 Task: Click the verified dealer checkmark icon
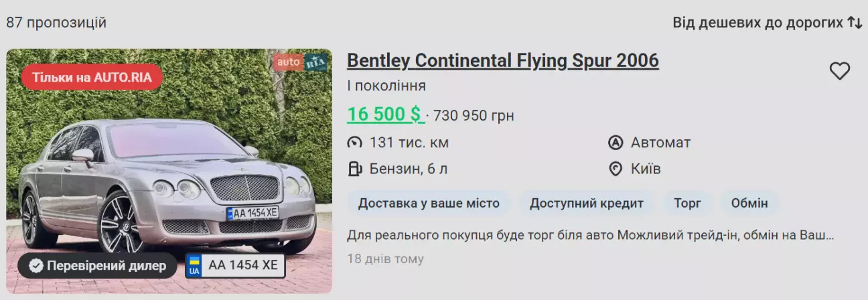coord(36,266)
